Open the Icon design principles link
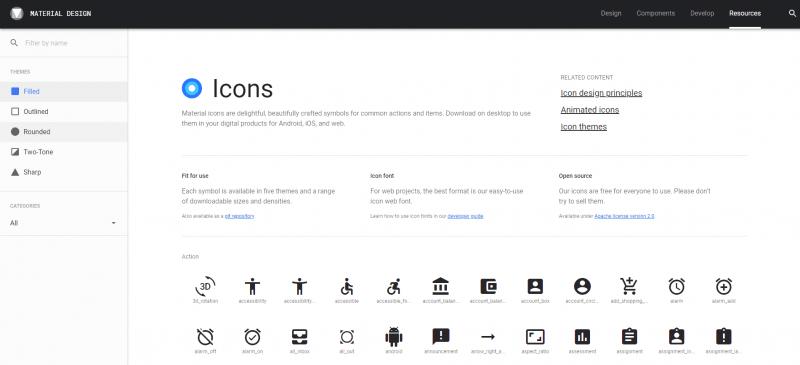Image resolution: width=800 pixels, height=365 pixels. click(601, 93)
